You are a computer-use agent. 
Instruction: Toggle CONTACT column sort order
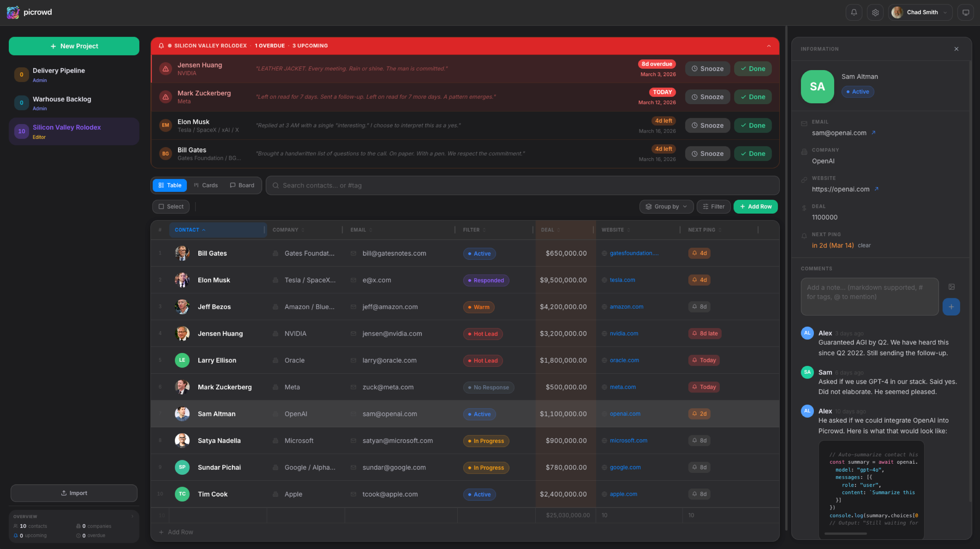(190, 230)
